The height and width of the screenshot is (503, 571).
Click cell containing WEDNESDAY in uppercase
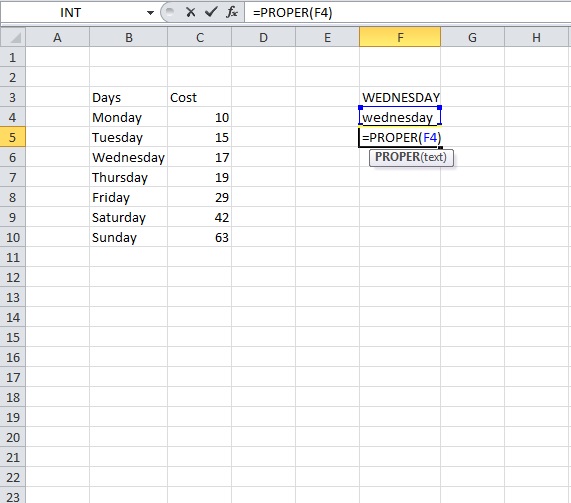click(400, 97)
